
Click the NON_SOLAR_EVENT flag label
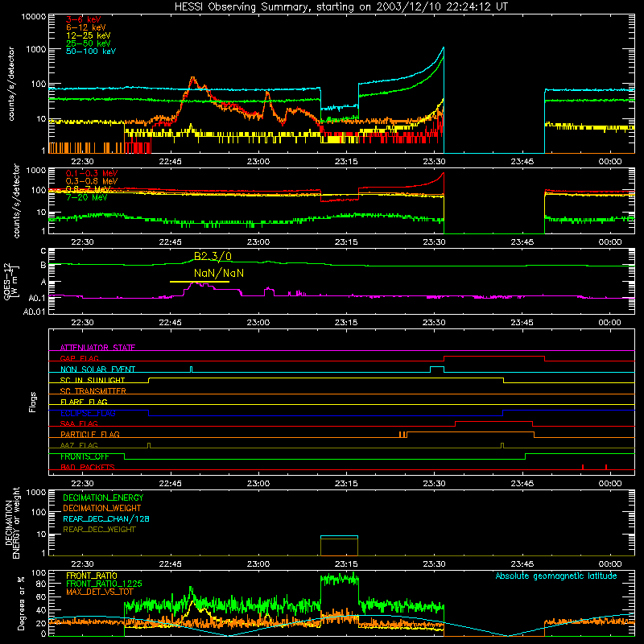[x=97, y=369]
